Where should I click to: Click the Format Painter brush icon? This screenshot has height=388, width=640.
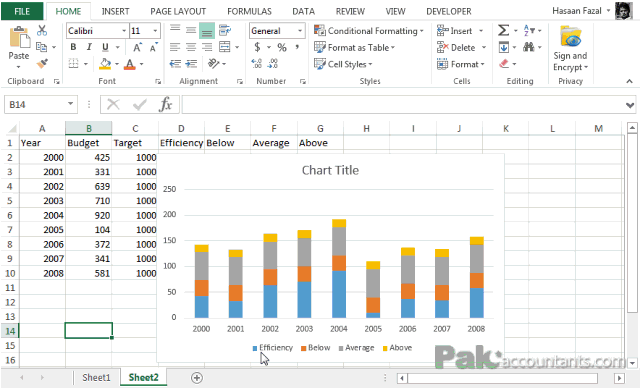(42, 64)
